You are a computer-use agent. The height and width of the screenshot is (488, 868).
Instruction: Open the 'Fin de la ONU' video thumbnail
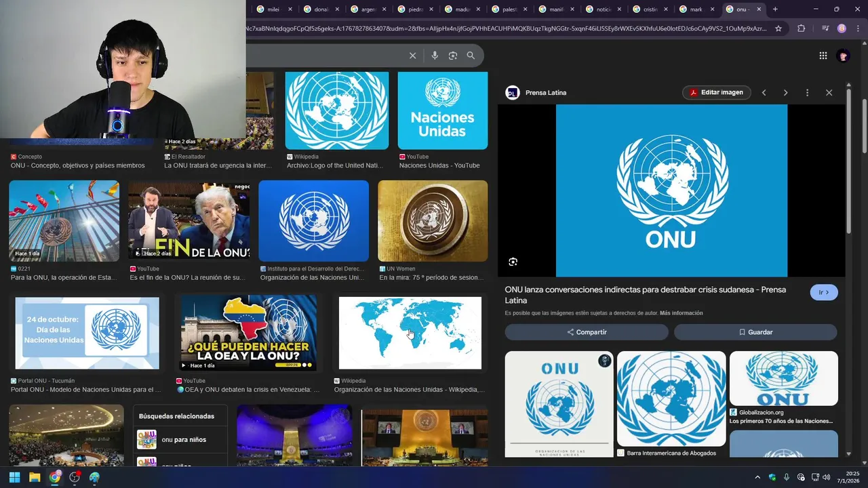[189, 221]
